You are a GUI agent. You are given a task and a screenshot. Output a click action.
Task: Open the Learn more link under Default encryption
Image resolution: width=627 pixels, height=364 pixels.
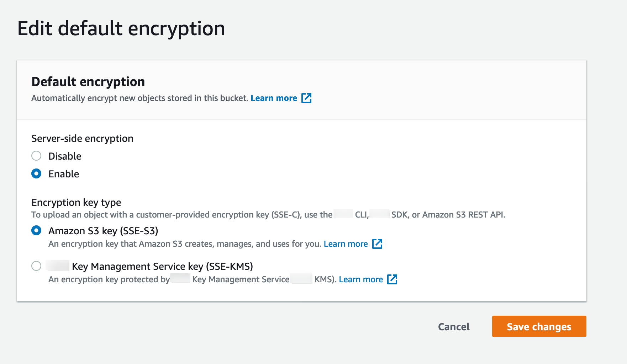274,98
